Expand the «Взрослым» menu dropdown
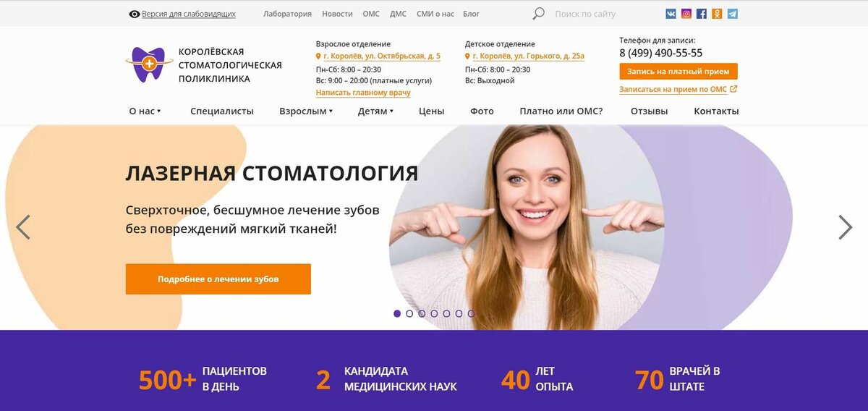868x411 pixels. 306,111
